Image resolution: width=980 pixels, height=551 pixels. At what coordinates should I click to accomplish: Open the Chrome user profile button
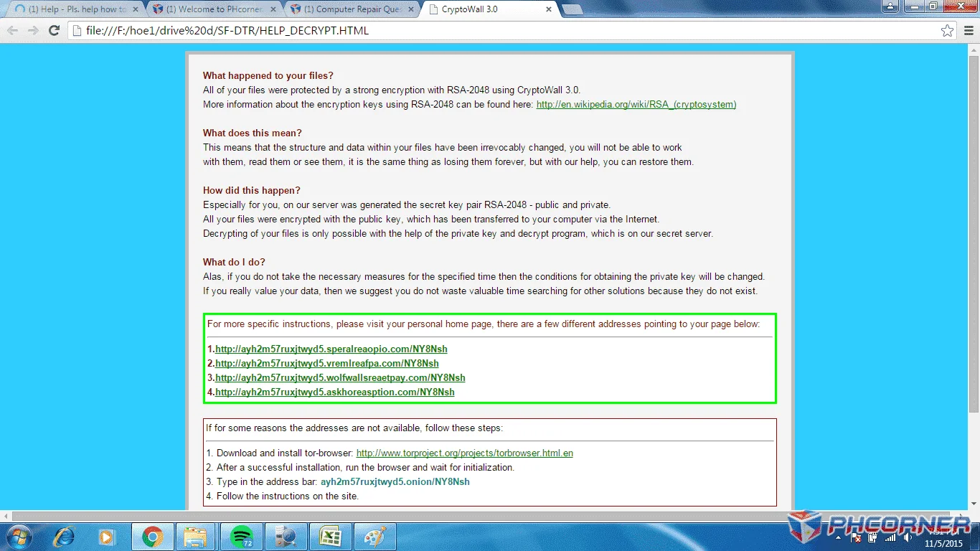(x=892, y=6)
